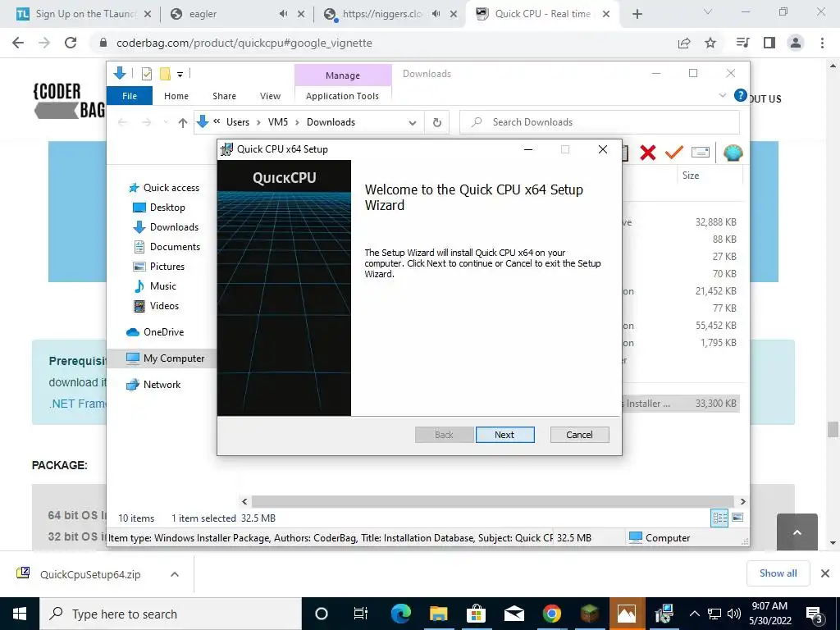840x630 pixels.
Task: Click Explorer Help question mark icon
Action: point(741,95)
